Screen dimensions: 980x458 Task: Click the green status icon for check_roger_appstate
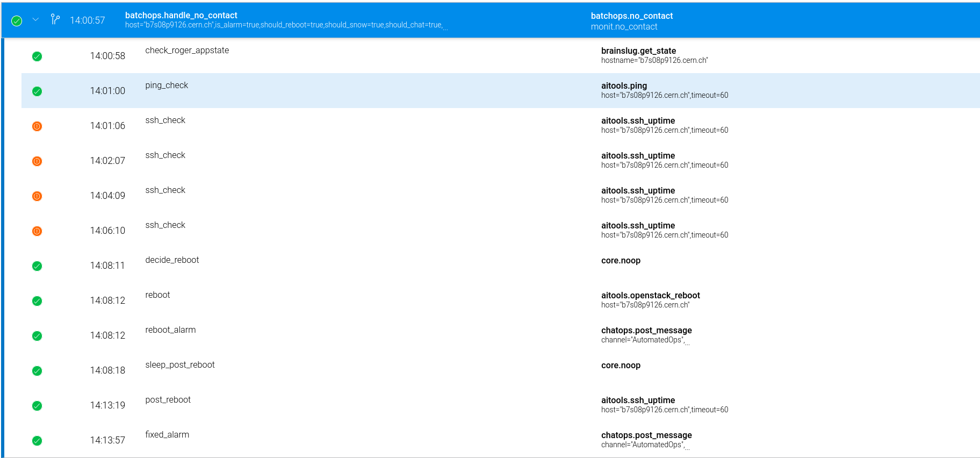(x=37, y=56)
